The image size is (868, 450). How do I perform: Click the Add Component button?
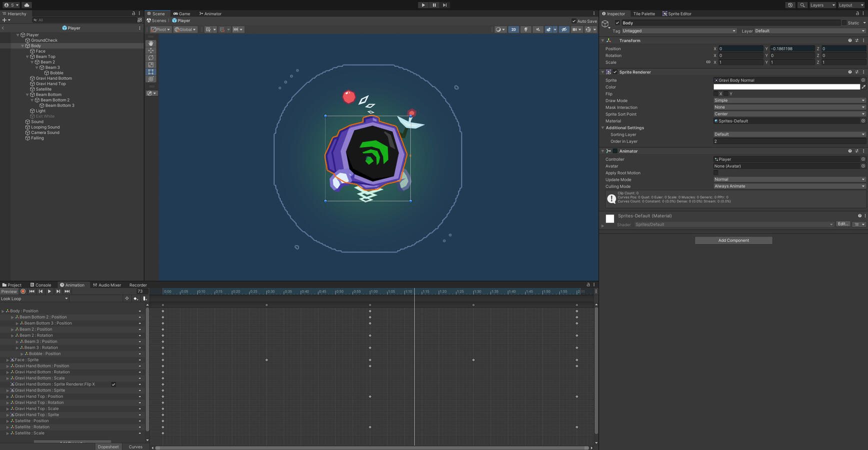[x=733, y=240]
